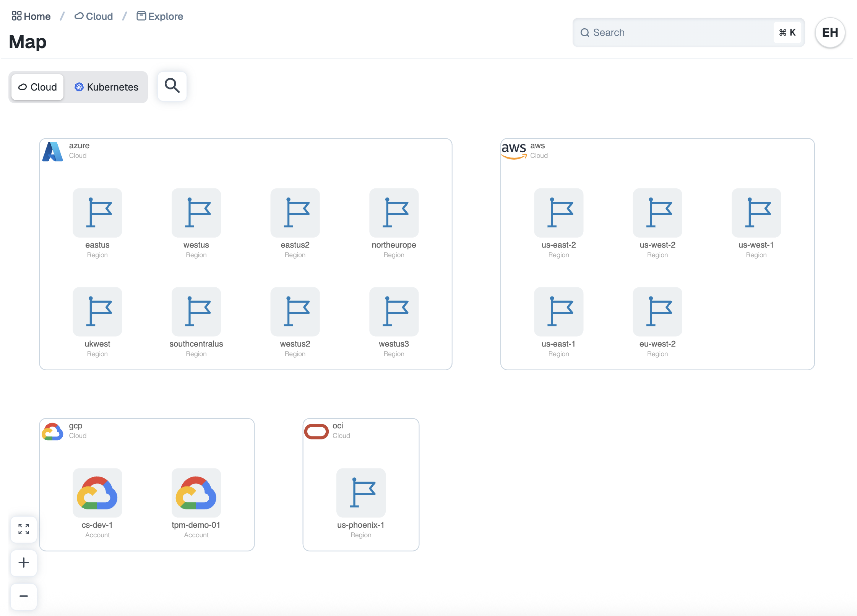Open the cs-dev-1 GCP account icon
This screenshot has width=857, height=616.
click(x=97, y=493)
